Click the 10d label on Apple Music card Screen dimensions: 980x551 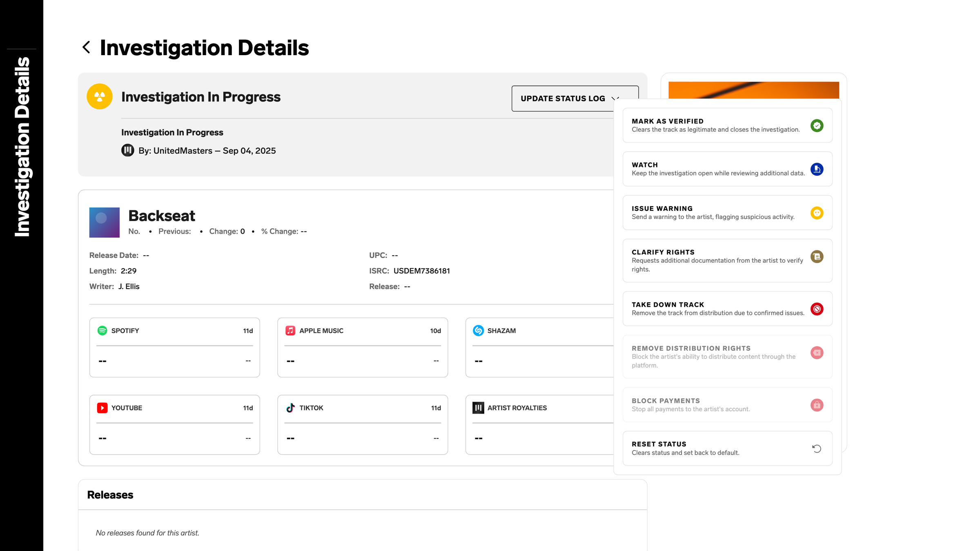click(x=435, y=331)
